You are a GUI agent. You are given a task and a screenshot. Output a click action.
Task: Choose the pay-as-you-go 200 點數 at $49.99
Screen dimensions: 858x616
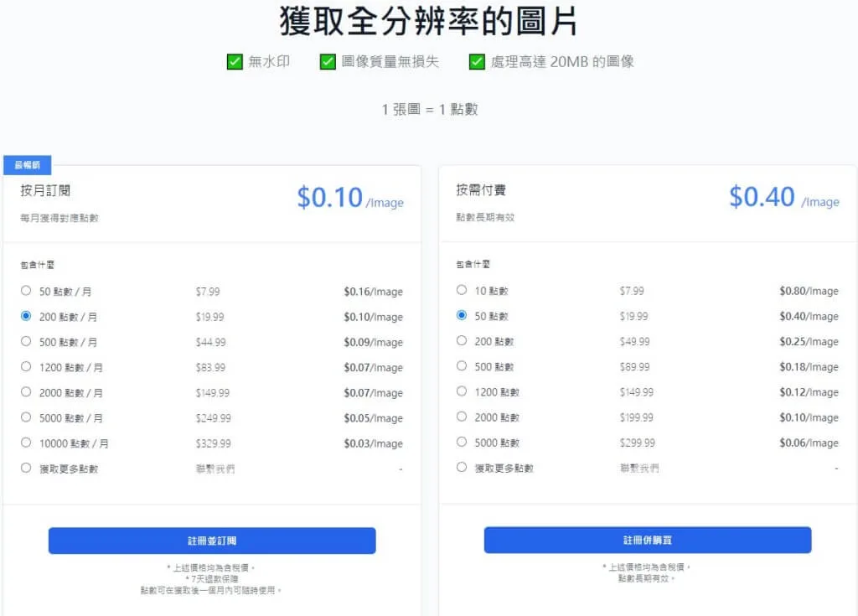point(462,340)
